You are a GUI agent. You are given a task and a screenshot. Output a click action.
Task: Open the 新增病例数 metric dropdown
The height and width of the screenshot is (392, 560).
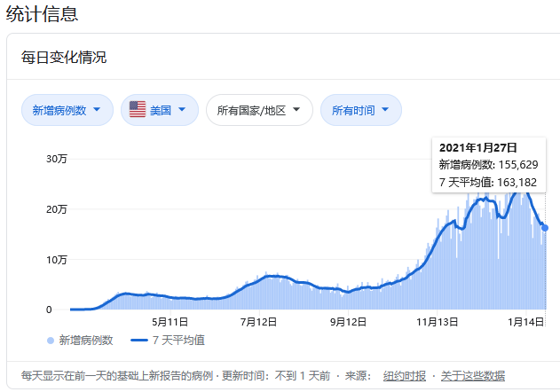67,110
